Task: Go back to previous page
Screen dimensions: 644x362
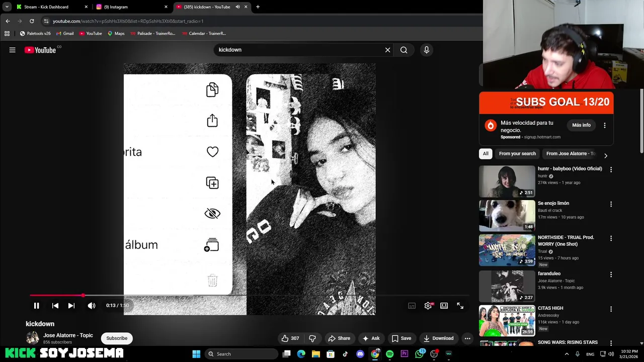Action: click(8, 21)
